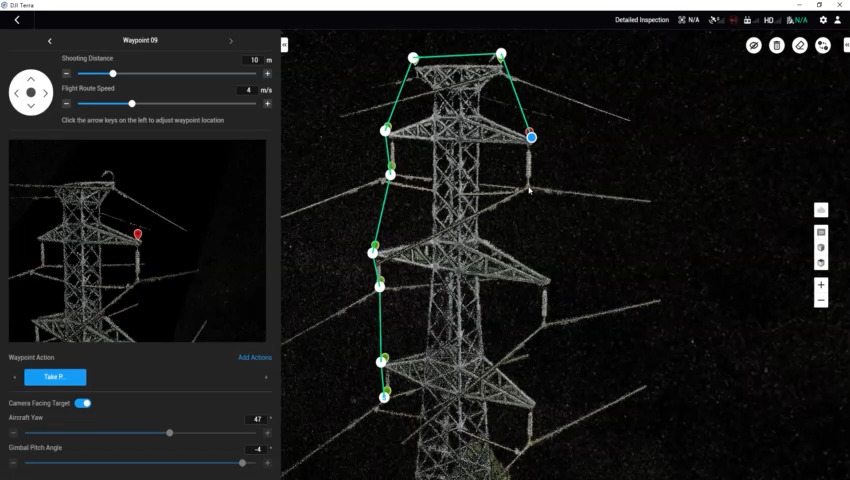Go to the next waypoint with right chevron

point(231,41)
